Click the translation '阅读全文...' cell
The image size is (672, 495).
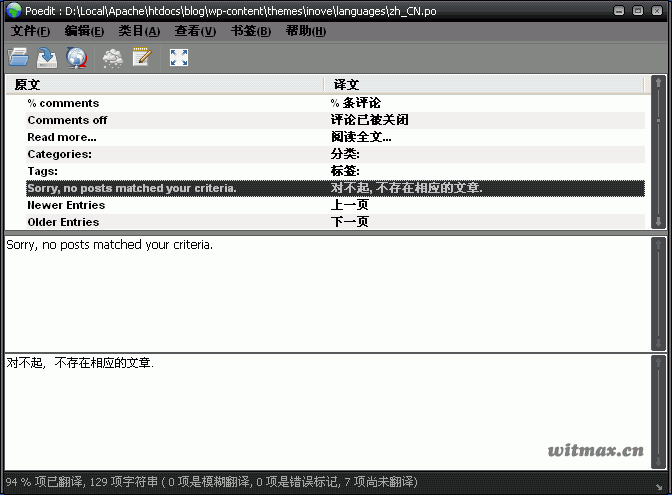(x=361, y=137)
